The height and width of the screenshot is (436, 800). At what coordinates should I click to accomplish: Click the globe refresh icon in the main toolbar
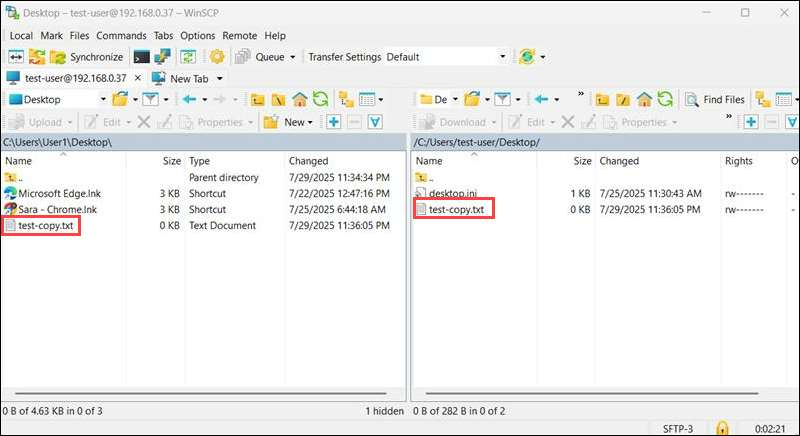pos(527,57)
